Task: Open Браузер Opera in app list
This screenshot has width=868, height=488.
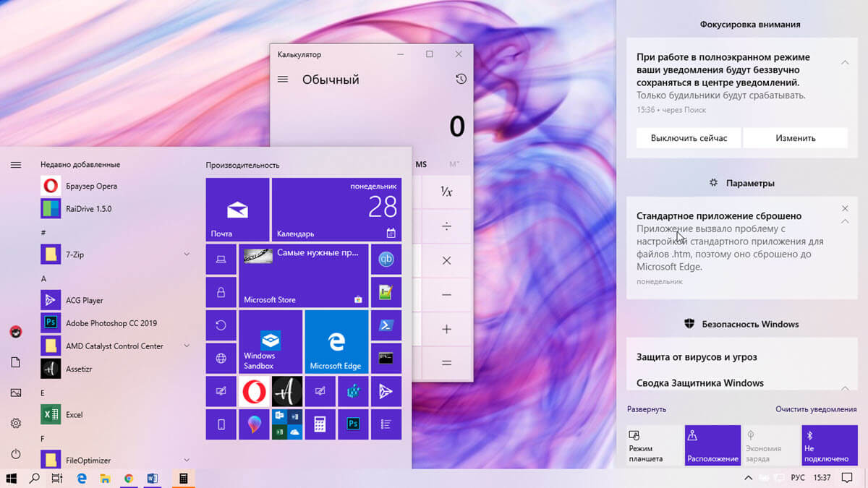Action: tap(116, 186)
